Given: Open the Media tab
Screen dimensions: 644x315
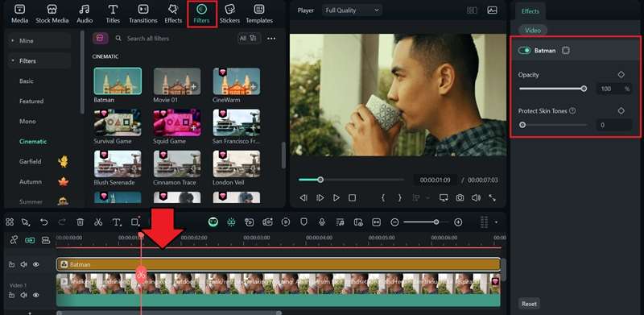Looking at the screenshot, I should click(x=19, y=14).
